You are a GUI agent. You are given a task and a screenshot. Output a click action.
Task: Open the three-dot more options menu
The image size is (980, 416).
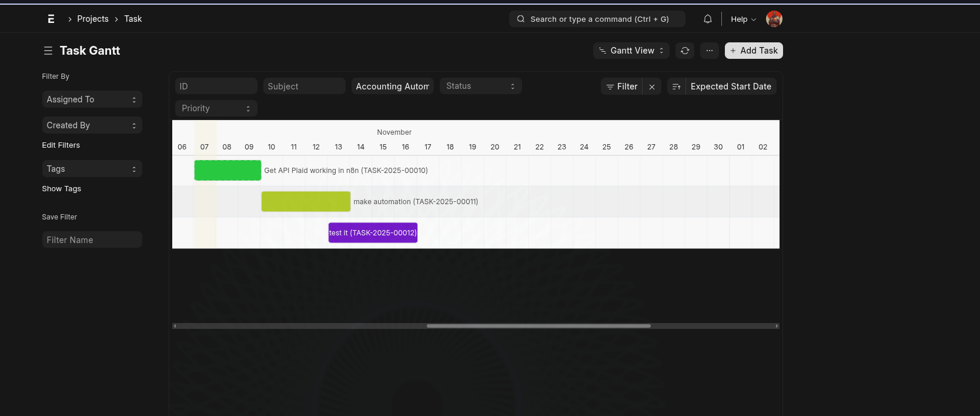tap(710, 51)
